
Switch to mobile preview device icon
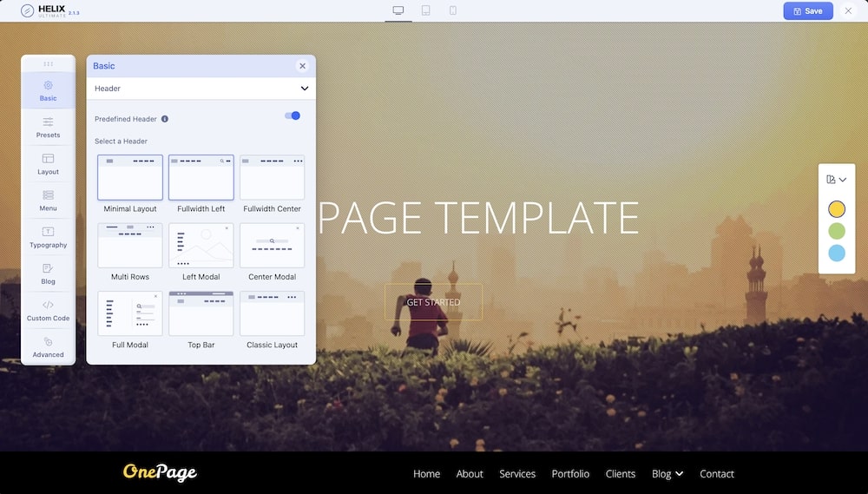[453, 10]
